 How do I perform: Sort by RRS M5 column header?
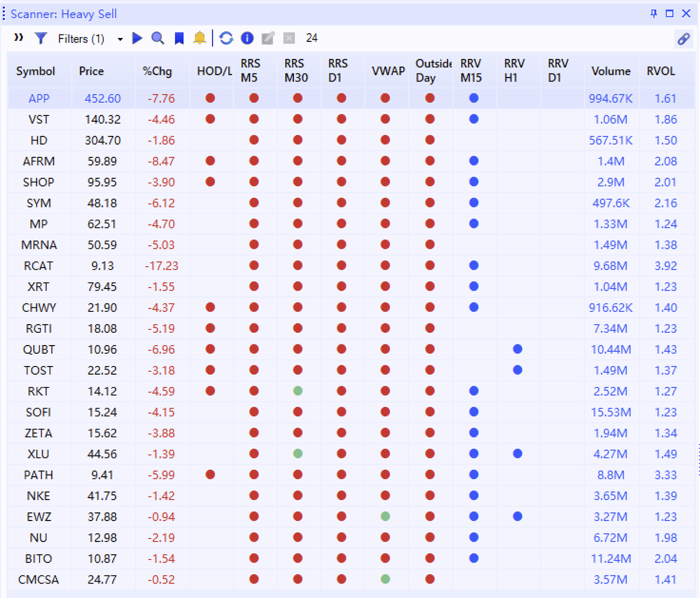(x=250, y=71)
